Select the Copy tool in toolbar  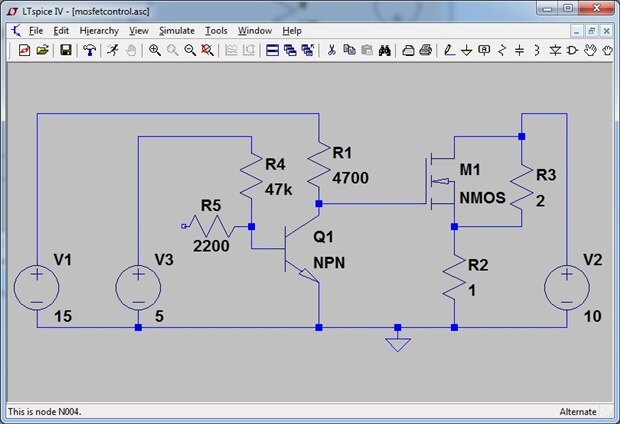tap(349, 50)
